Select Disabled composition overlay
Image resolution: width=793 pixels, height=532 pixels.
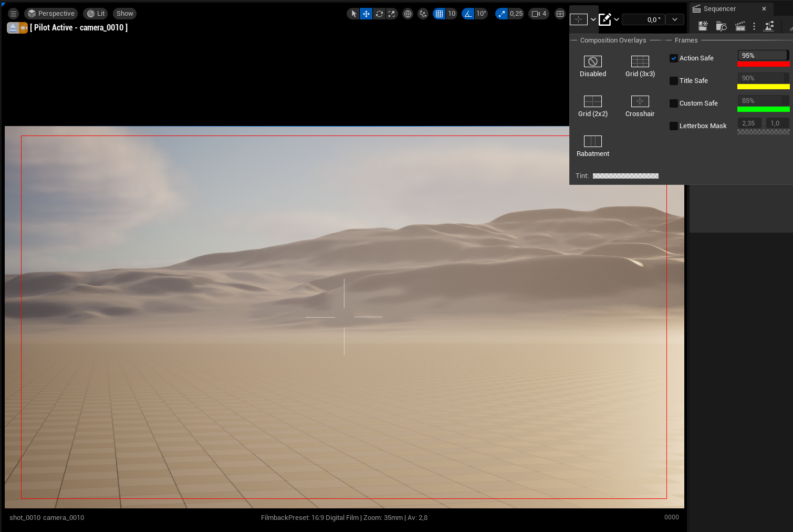[x=593, y=67]
